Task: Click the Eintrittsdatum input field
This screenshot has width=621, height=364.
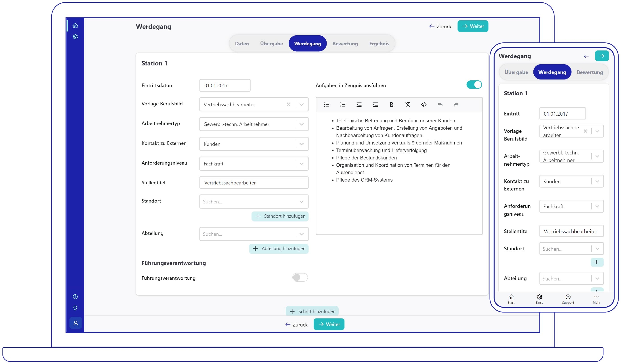Action: [x=225, y=86]
